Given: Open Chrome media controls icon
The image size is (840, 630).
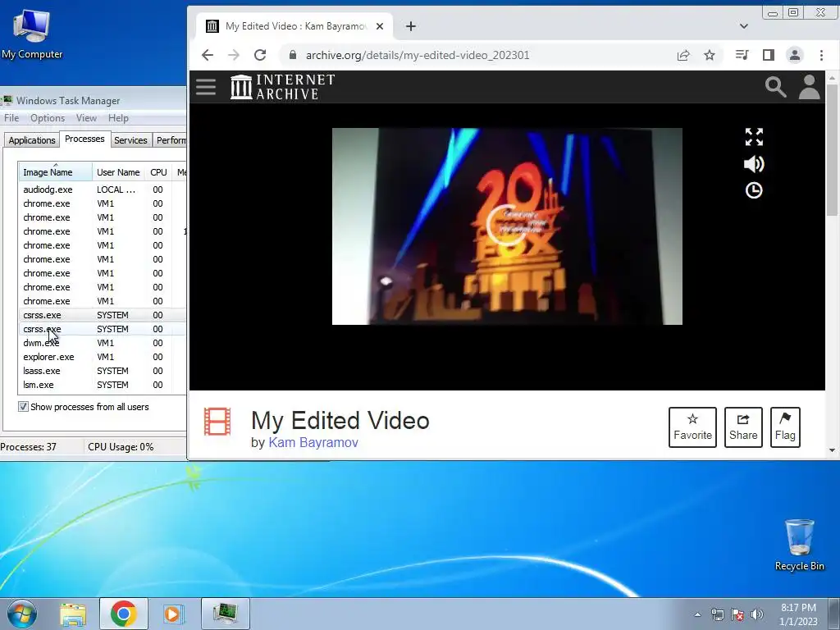Looking at the screenshot, I should (x=742, y=55).
